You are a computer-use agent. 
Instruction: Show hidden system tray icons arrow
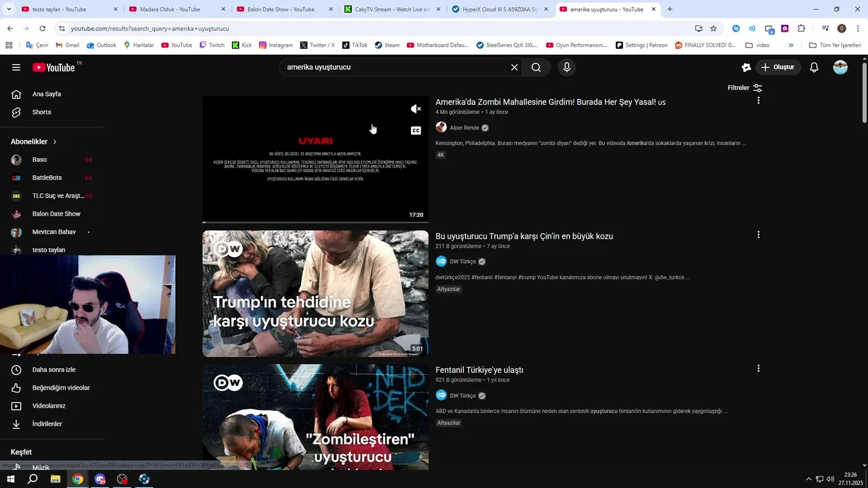(x=808, y=479)
